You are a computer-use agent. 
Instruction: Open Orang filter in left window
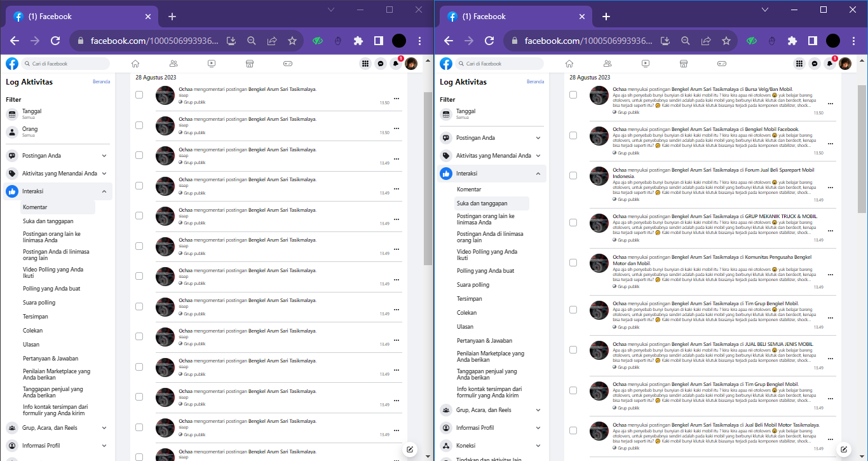[x=58, y=132]
